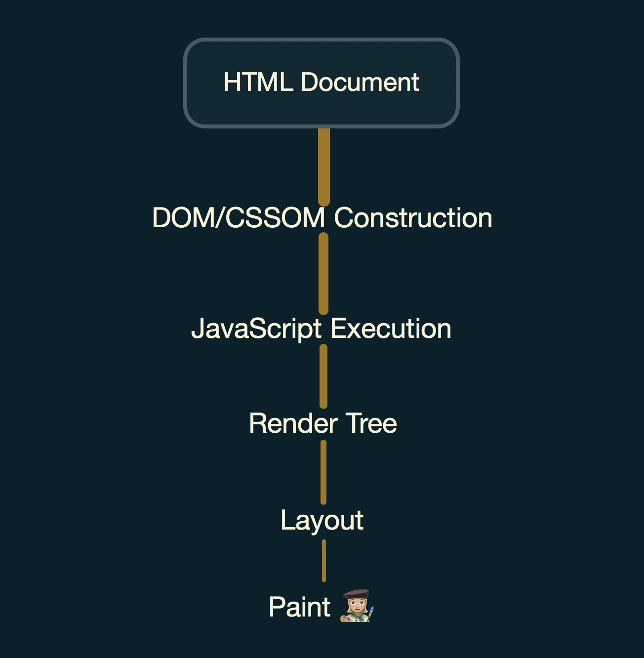The width and height of the screenshot is (644, 658).
Task: Select the branch line between Render Tree and Layout
Action: pyautogui.click(x=323, y=472)
